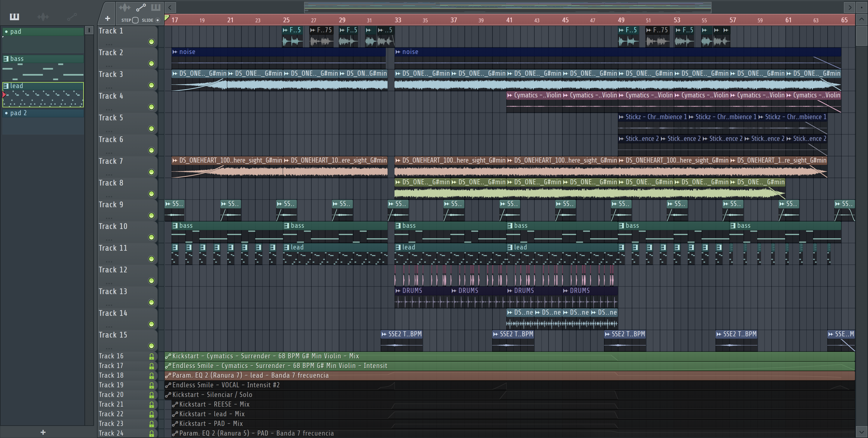Show patterns in the picker panel
The image size is (868, 438).
coord(14,17)
